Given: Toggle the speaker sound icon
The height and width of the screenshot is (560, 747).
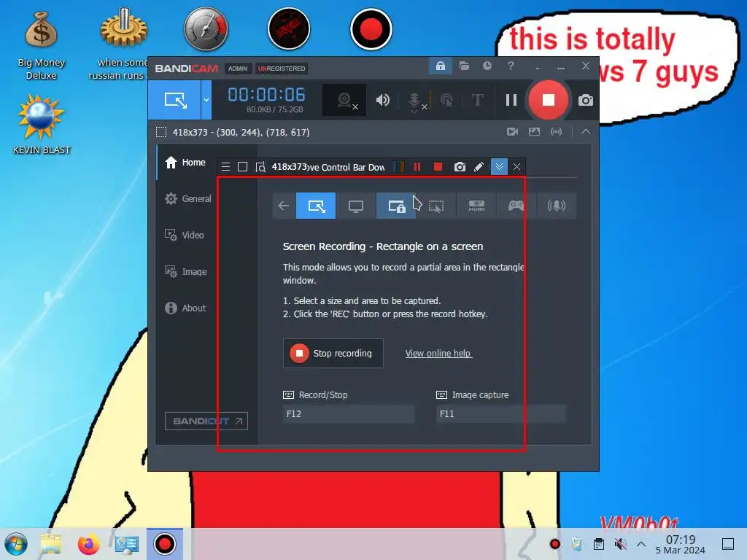Looking at the screenshot, I should (382, 100).
